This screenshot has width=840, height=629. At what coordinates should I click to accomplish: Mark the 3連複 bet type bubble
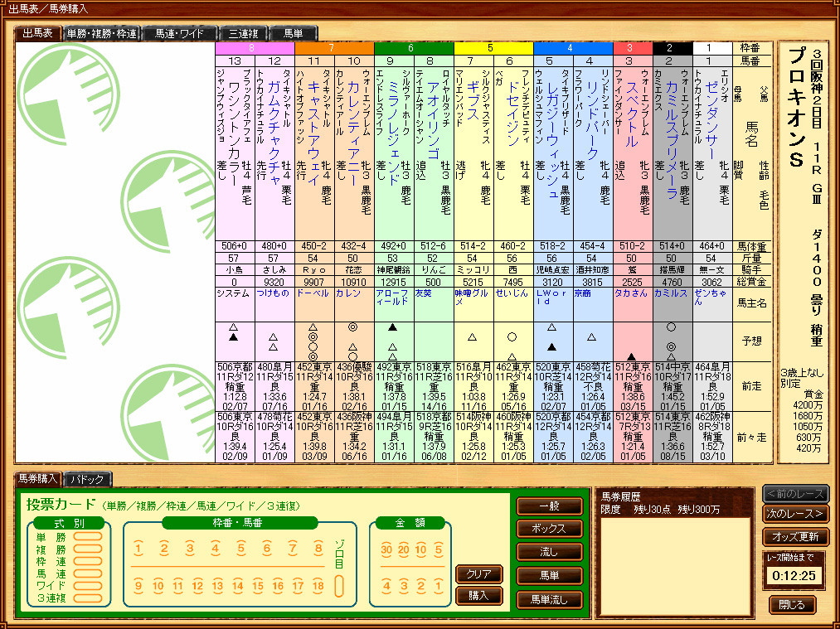click(88, 598)
